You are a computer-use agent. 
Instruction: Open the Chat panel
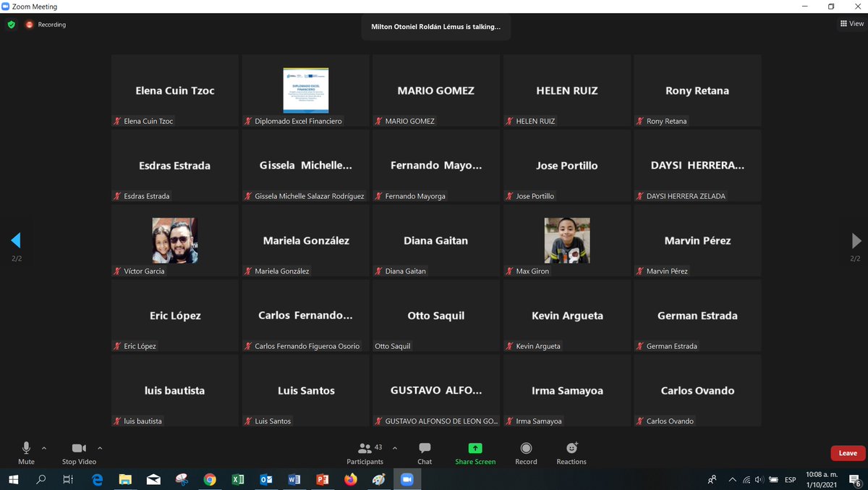(425, 452)
